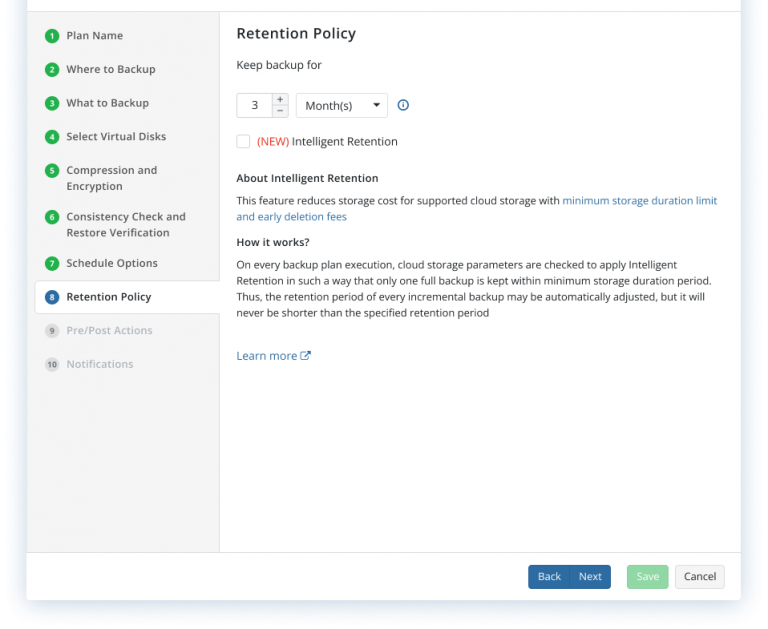Click the step 7 green number badge
Viewport: 768px width, 629px height.
(x=52, y=264)
